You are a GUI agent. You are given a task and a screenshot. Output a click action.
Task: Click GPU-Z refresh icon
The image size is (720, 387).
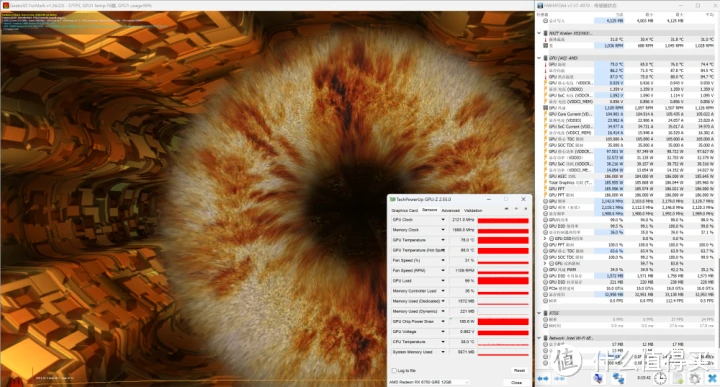516,209
